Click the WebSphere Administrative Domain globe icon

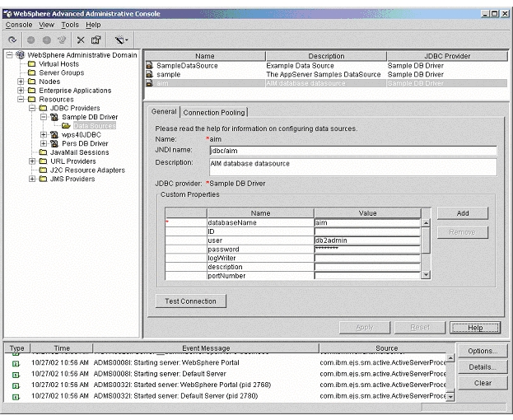pos(21,55)
